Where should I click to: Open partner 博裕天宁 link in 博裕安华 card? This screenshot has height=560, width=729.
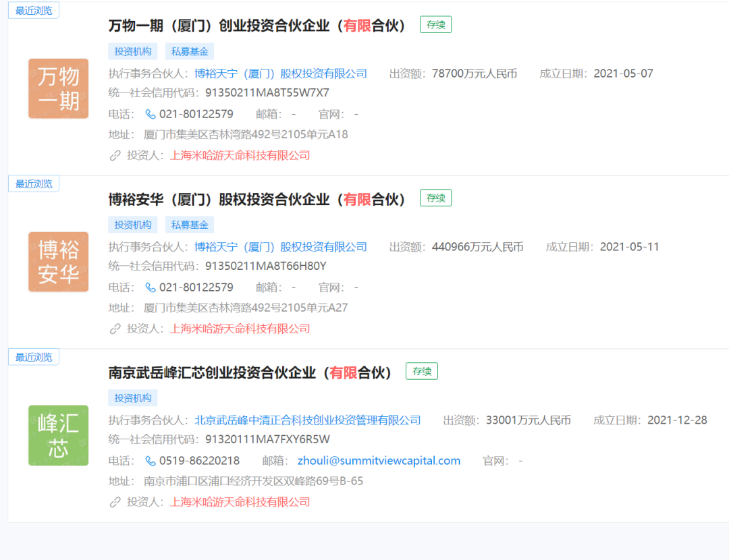coord(280,247)
